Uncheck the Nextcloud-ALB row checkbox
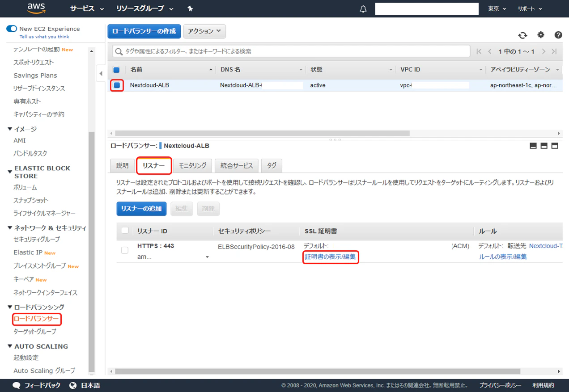 (x=117, y=85)
